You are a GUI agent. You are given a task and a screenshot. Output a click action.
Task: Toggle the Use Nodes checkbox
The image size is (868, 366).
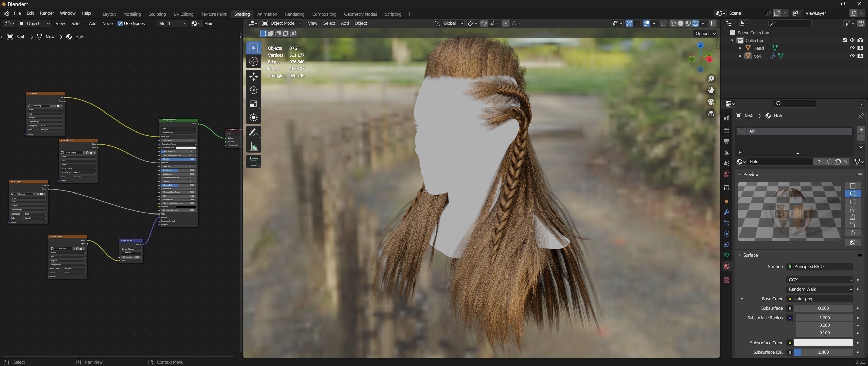click(x=120, y=23)
